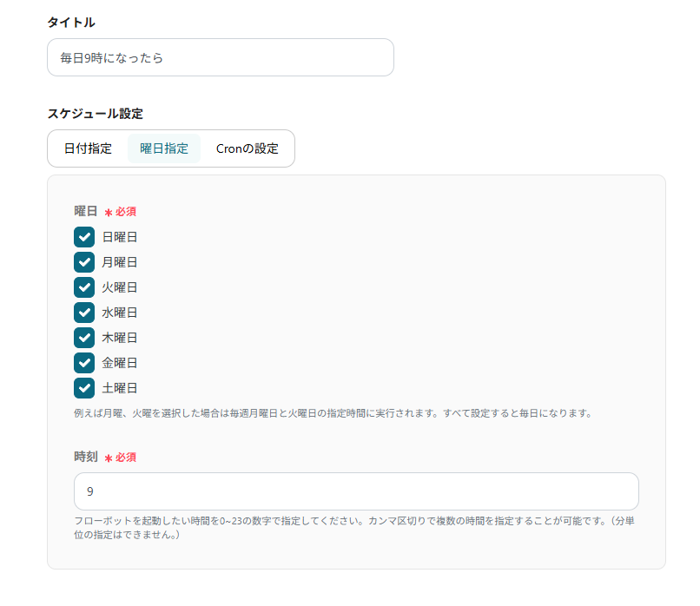
Task: Uncheck the 月曜日 checkbox
Action: pos(84,261)
